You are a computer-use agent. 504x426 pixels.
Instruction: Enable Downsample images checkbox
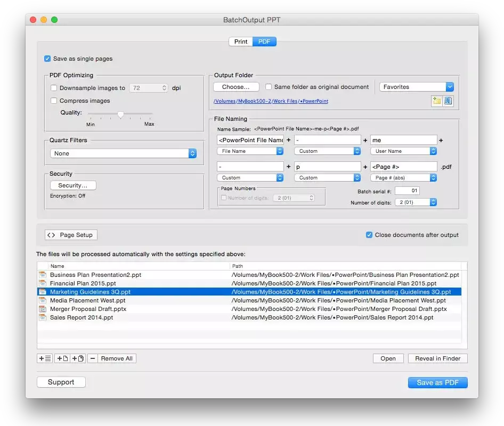pos(54,88)
